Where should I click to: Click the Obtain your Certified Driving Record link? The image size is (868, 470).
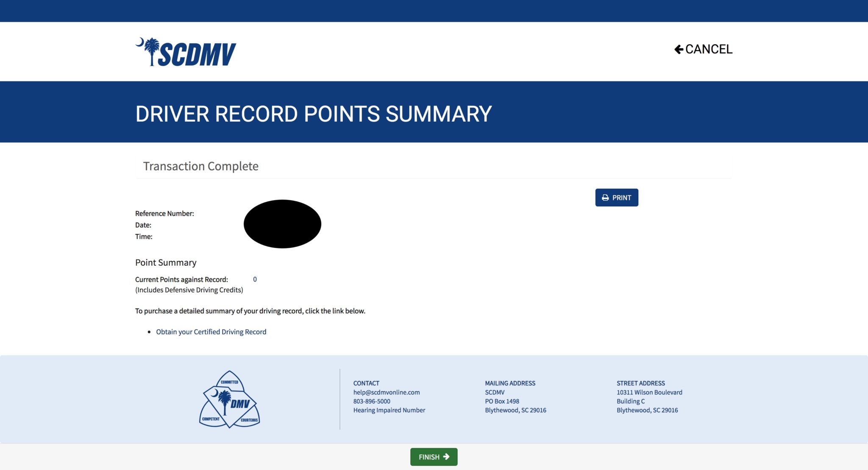click(211, 331)
